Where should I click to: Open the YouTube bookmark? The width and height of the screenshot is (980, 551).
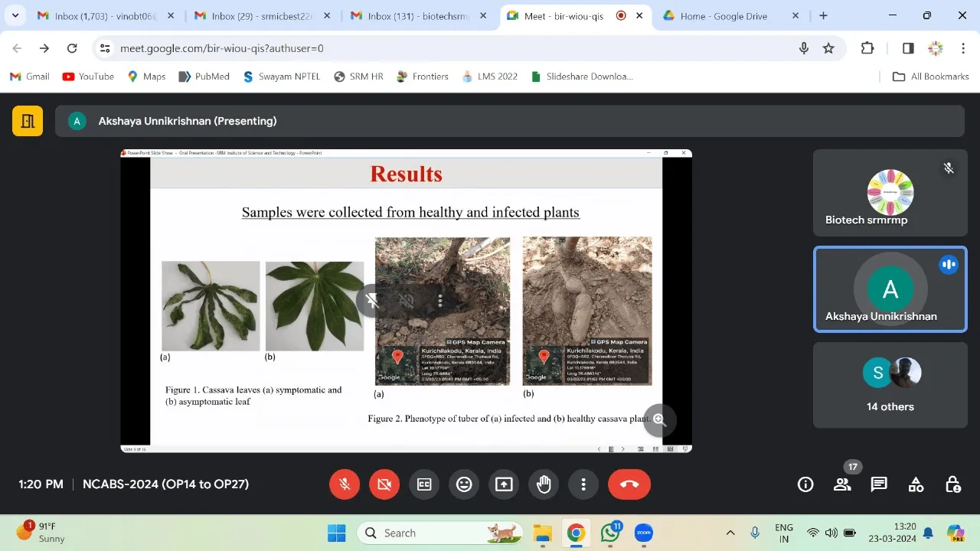click(88, 77)
